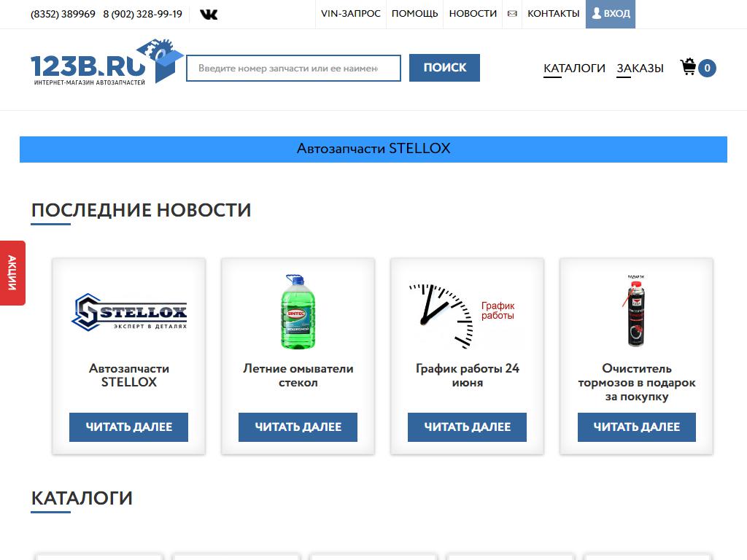The height and width of the screenshot is (560, 747).
Task: Open the КОНТАКТЫ page
Action: [553, 14]
